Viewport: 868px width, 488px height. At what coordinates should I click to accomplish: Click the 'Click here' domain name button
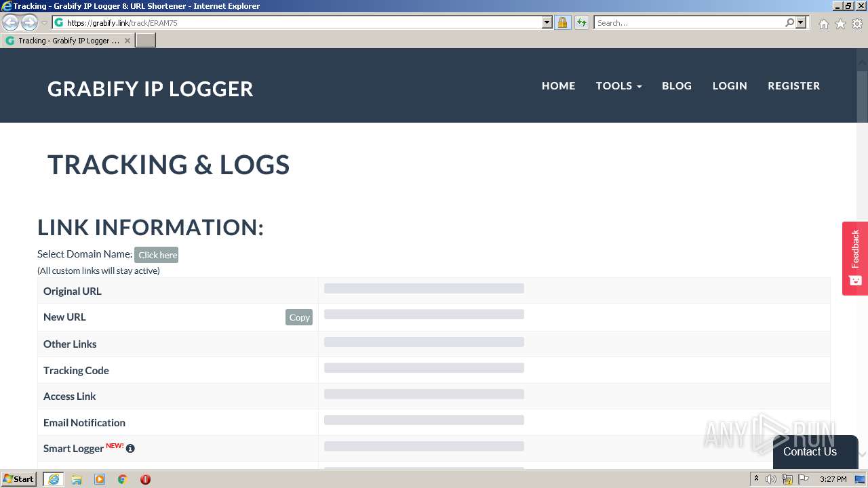[x=157, y=255]
